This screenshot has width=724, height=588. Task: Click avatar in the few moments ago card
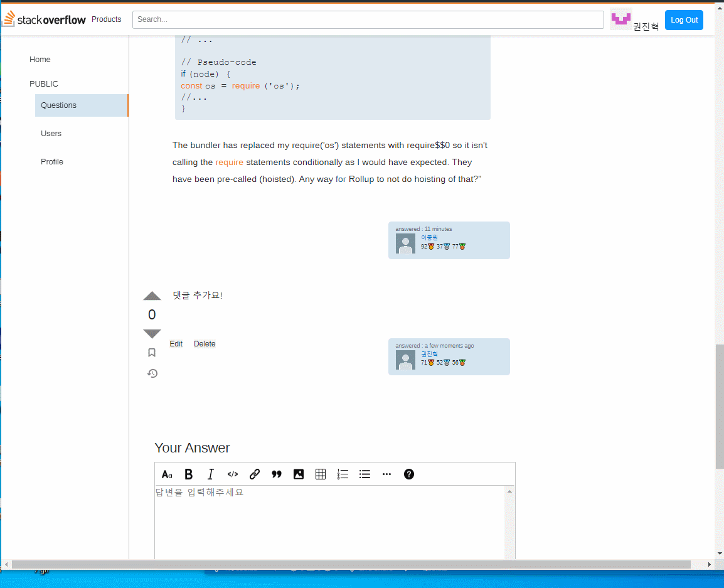[405, 360]
